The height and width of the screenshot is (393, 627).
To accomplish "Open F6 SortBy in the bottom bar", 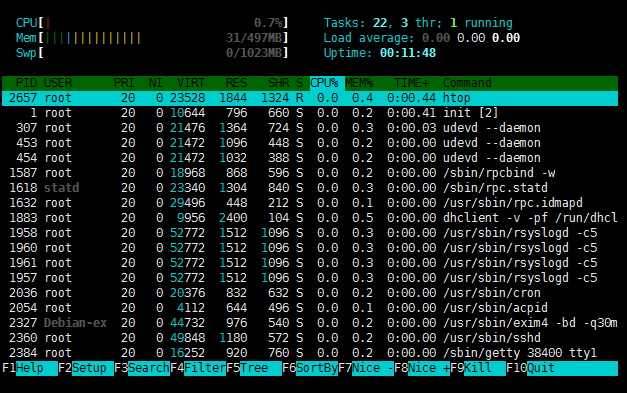I will coord(310,368).
